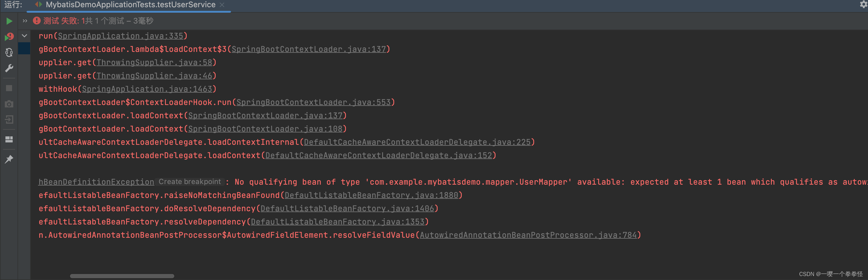Click the red test failure error icon
This screenshot has width=868, height=280.
tap(36, 21)
